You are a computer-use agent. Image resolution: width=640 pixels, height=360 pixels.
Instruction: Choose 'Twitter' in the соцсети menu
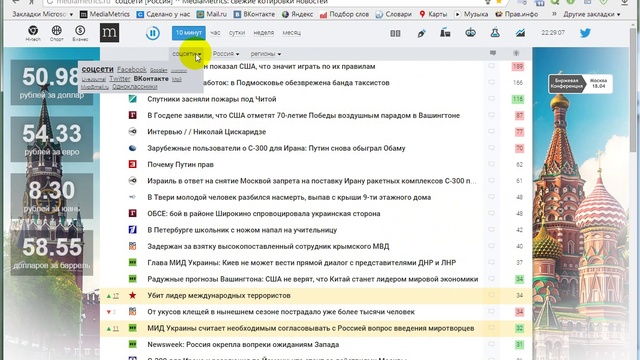pos(120,78)
